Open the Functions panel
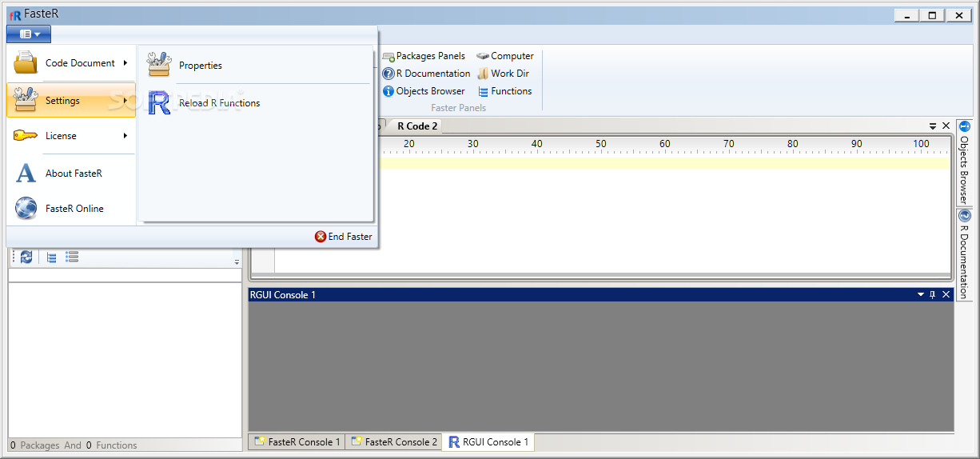Image resolution: width=980 pixels, height=459 pixels. (x=504, y=91)
